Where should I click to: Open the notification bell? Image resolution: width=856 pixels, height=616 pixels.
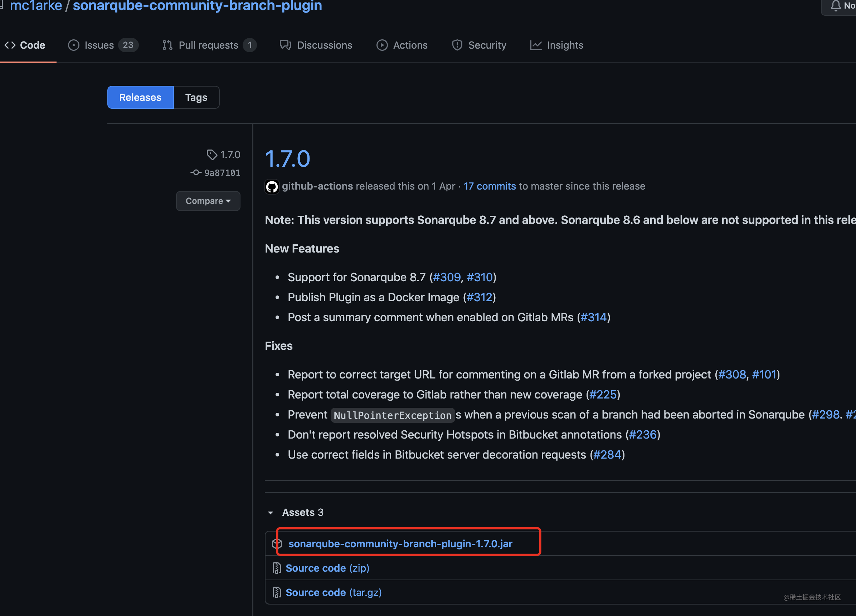(836, 5)
